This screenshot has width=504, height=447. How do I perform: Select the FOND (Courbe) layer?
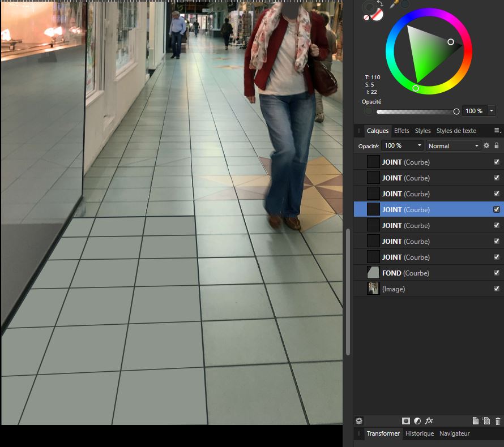pyautogui.click(x=429, y=273)
